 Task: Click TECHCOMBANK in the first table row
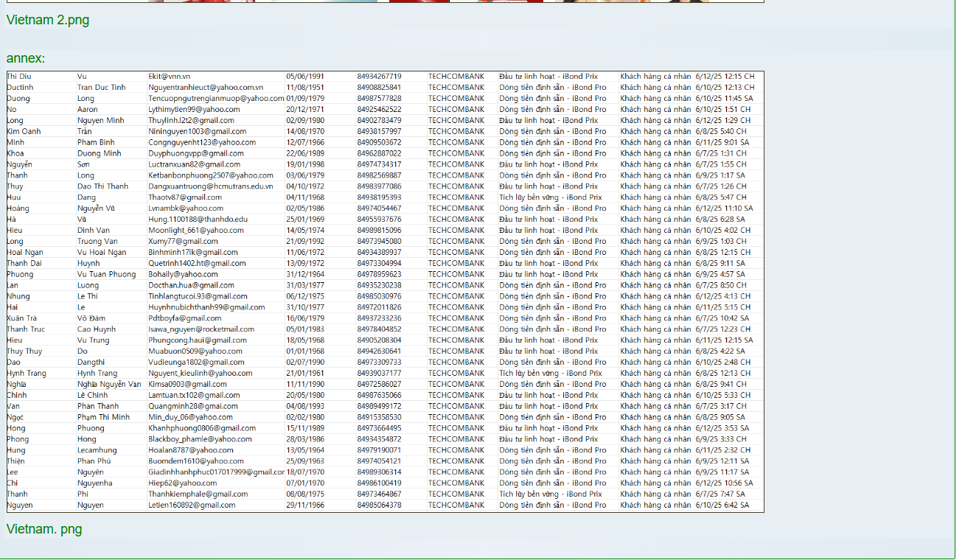(x=456, y=77)
